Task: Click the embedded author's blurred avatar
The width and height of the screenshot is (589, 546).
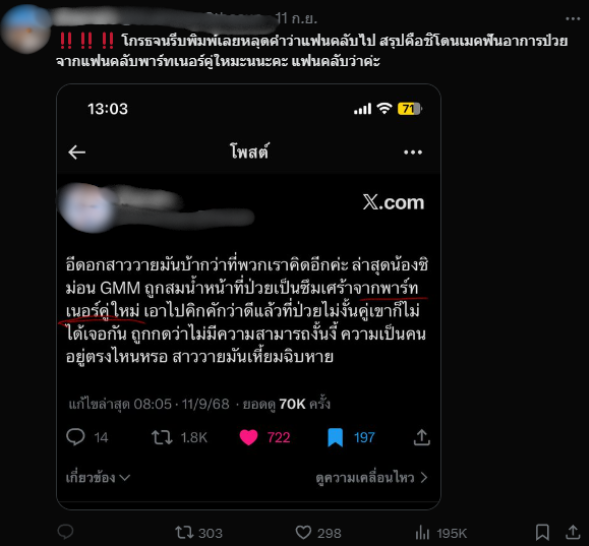Action: tap(88, 208)
